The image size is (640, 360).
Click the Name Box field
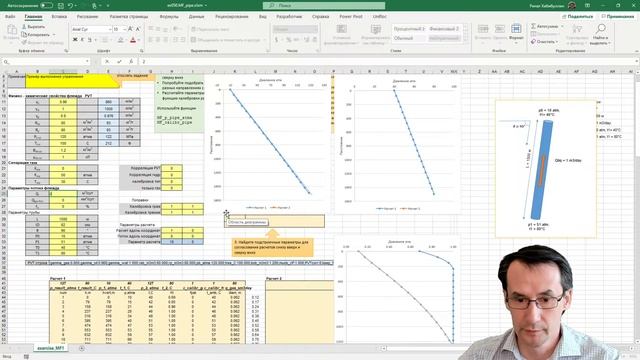pos(46,61)
